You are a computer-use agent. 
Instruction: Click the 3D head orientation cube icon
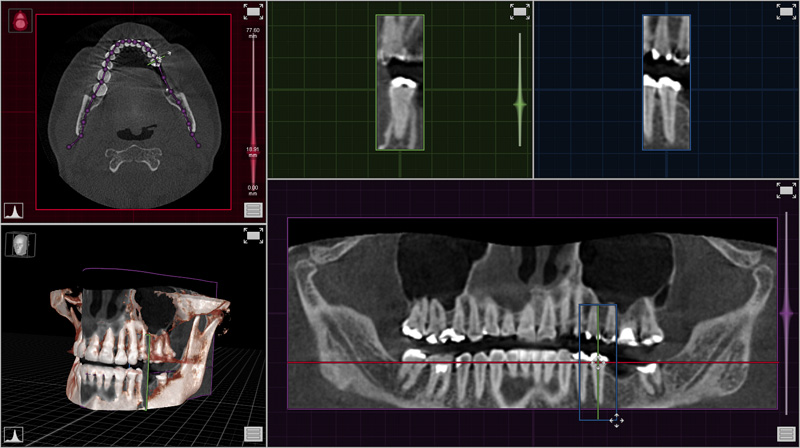(16, 243)
